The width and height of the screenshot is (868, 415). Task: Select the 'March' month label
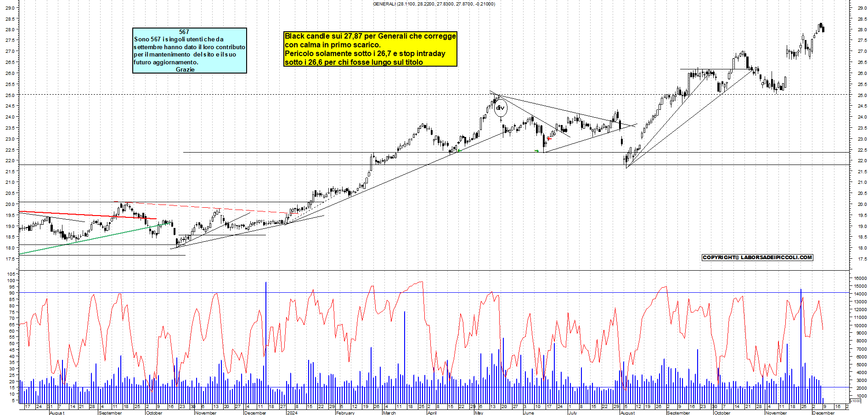[x=389, y=413]
